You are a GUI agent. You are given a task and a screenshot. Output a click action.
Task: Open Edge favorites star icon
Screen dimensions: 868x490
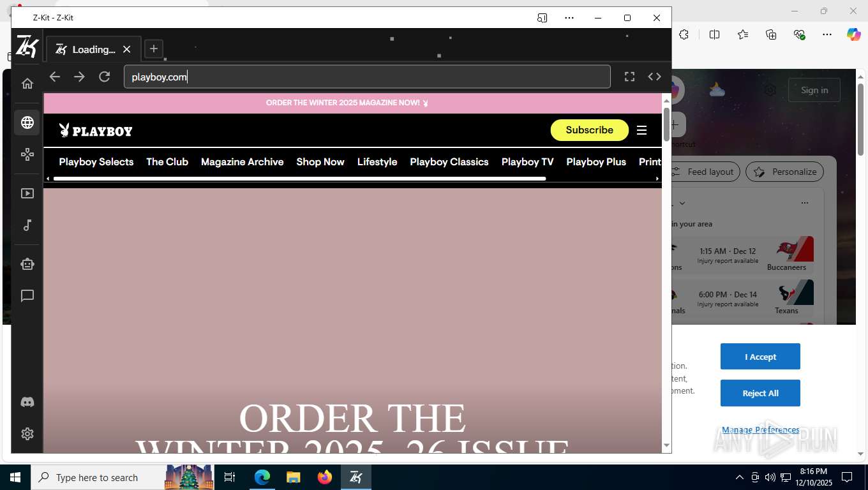pyautogui.click(x=743, y=34)
